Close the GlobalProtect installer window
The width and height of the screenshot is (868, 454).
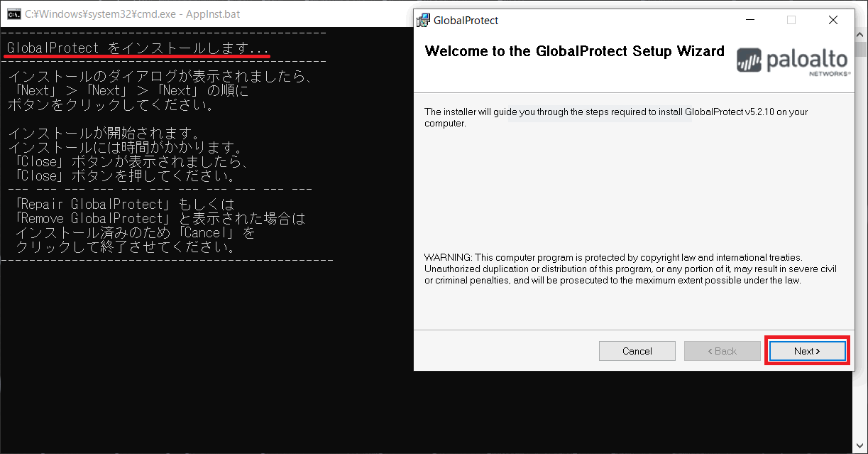pos(833,20)
